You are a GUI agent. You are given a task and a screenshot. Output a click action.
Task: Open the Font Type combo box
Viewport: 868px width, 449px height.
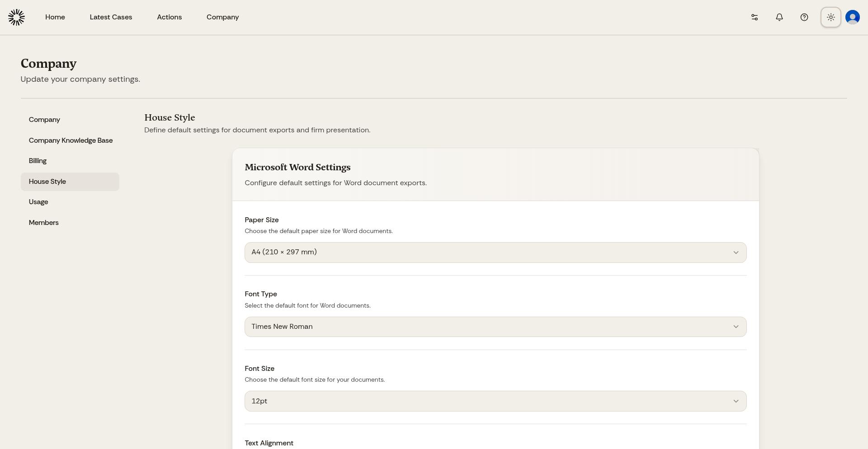(x=495, y=327)
